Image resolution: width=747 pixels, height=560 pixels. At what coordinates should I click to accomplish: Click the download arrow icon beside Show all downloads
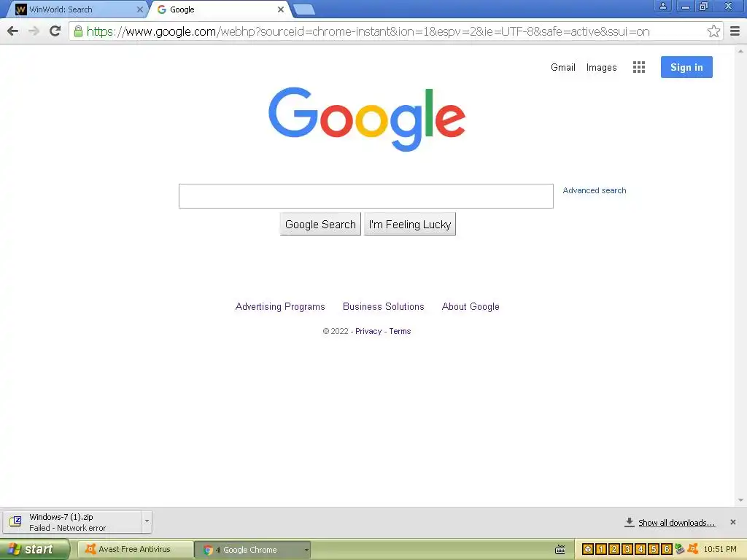[x=630, y=522]
